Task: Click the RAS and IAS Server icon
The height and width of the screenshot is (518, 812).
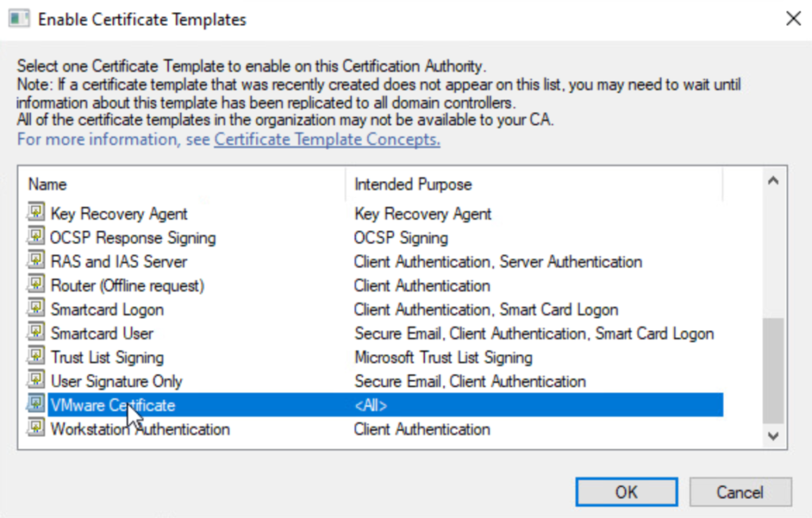Action: [36, 260]
